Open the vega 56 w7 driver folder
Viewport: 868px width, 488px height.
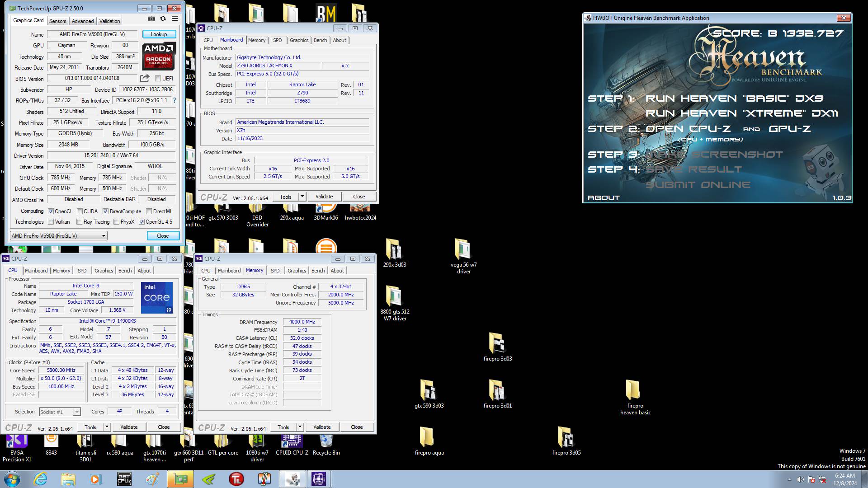pos(463,256)
